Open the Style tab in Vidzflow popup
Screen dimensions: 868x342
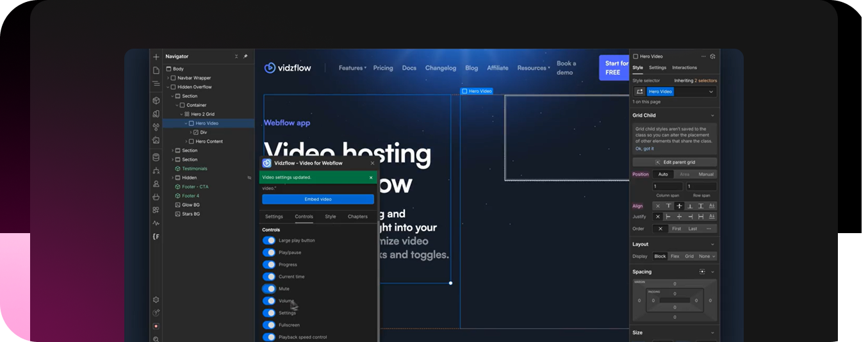[x=330, y=216]
